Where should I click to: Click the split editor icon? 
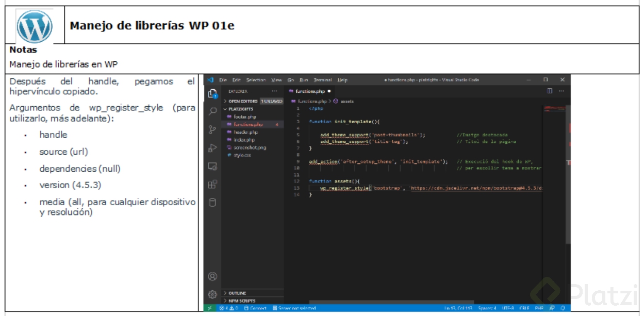click(550, 91)
